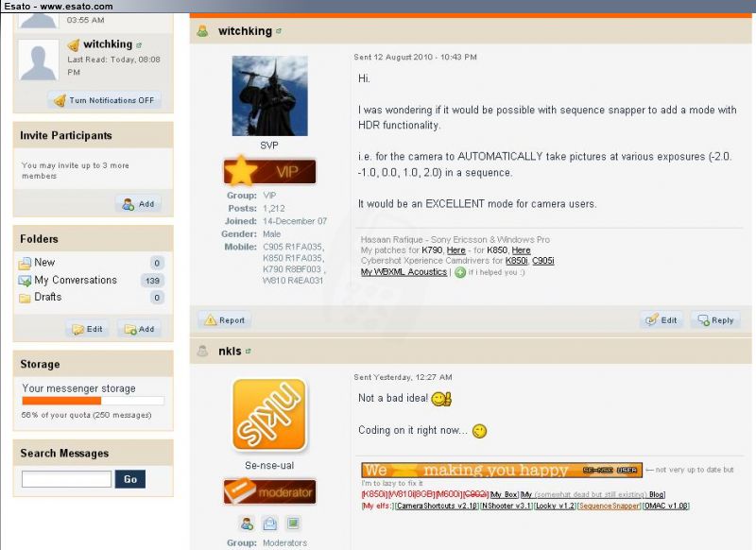This screenshot has width=756, height=550.
Task: Report witchking's message
Action: [x=225, y=320]
